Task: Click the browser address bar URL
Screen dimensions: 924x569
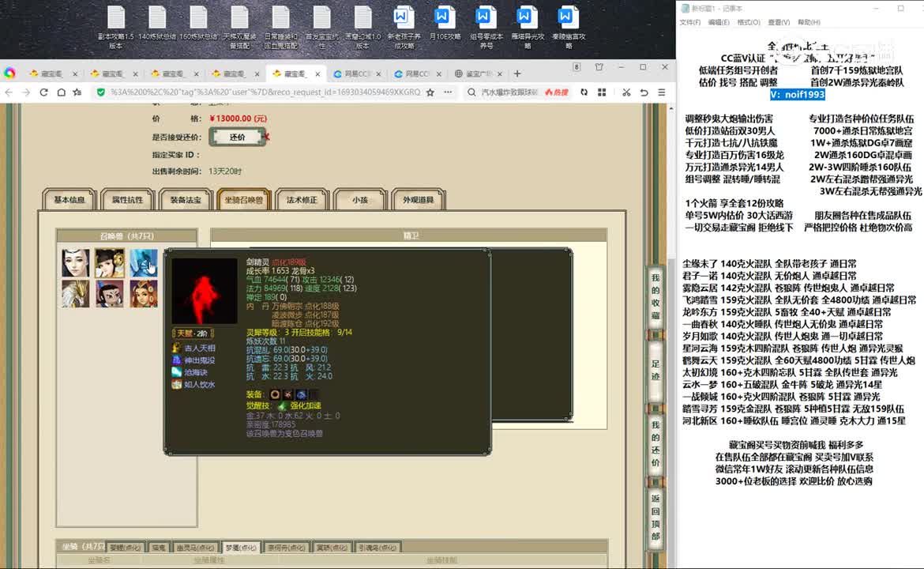Action: (x=265, y=92)
